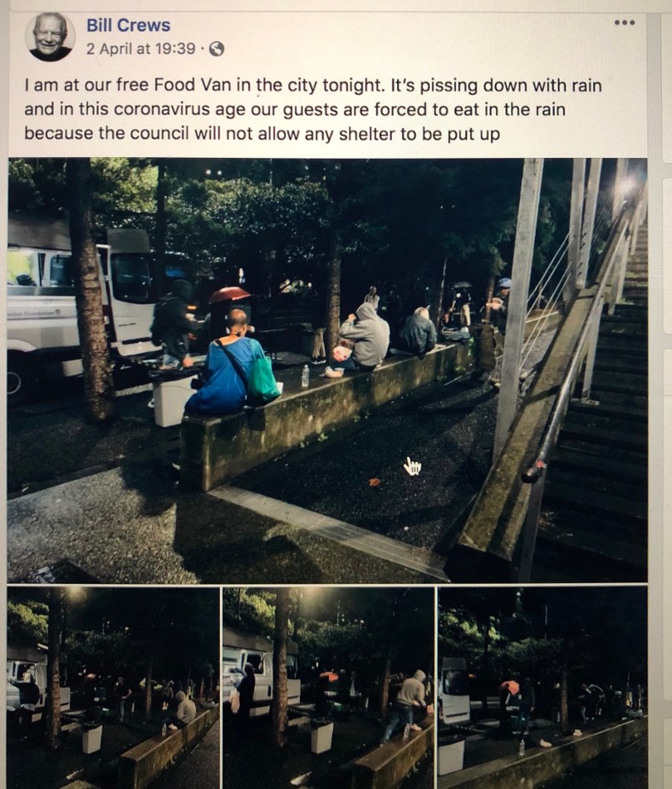
Task: Click the staircase in the main photo
Action: (x=594, y=403)
